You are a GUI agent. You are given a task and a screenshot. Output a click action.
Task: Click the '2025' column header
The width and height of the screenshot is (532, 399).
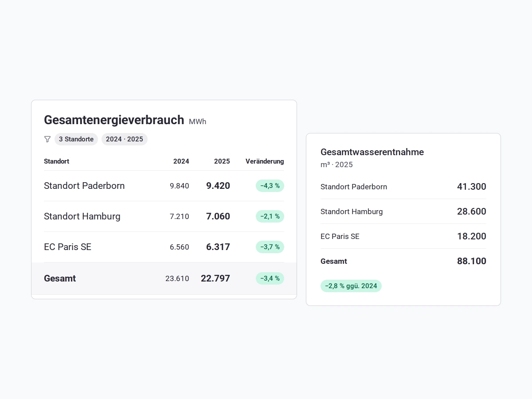click(x=222, y=161)
